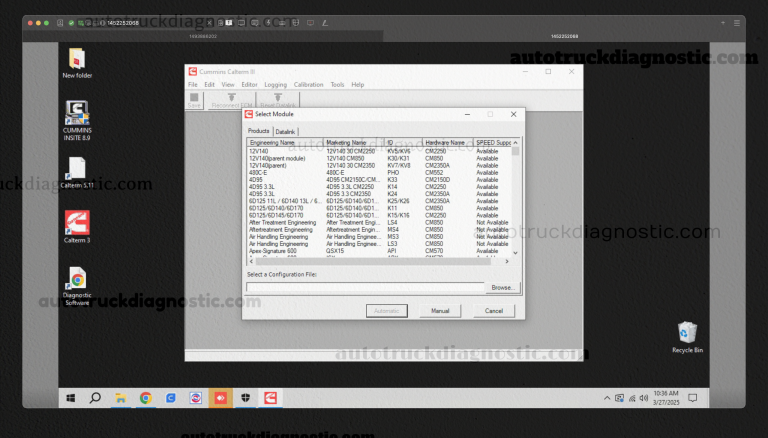
Task: Open the notification center icon
Action: coord(693,398)
